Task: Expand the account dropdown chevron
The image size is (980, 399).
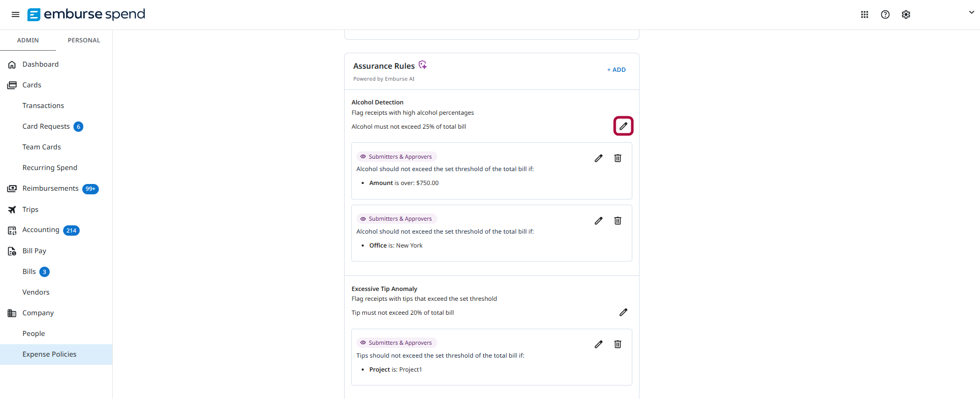Action: [971, 12]
